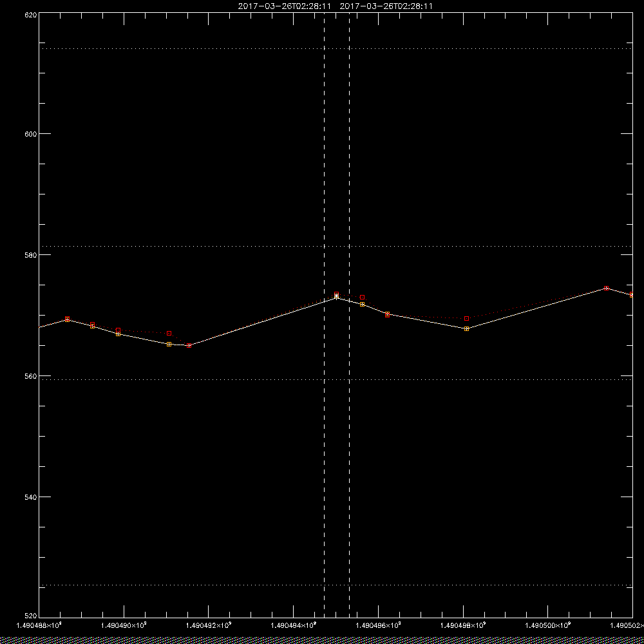Click the right 2017-03-26T02:28:11 title timestamp

tap(386, 6)
